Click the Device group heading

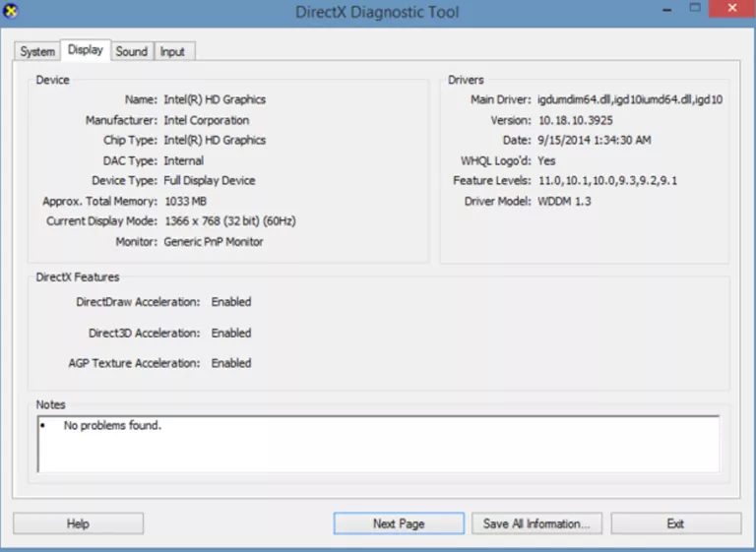coord(52,80)
